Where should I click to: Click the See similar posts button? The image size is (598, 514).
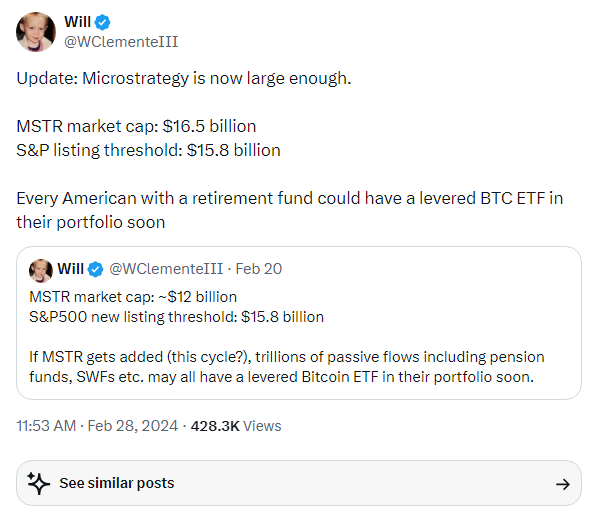pos(299,483)
